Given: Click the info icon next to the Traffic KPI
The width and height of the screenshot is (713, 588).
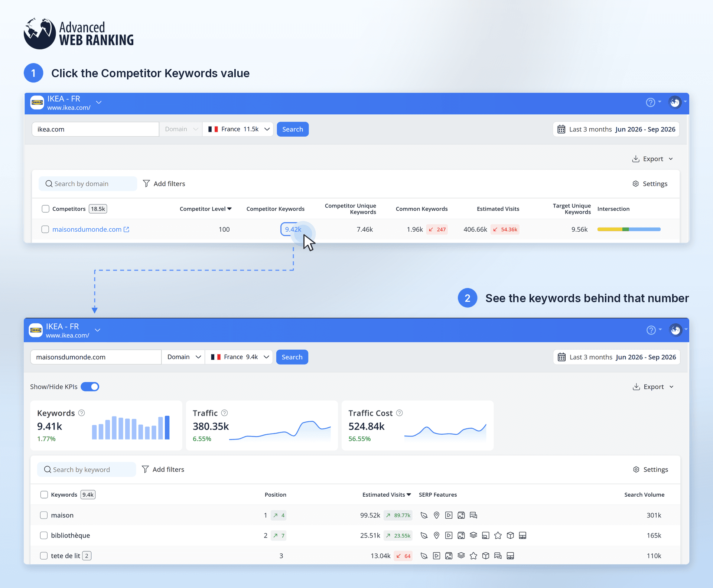Looking at the screenshot, I should 225,413.
